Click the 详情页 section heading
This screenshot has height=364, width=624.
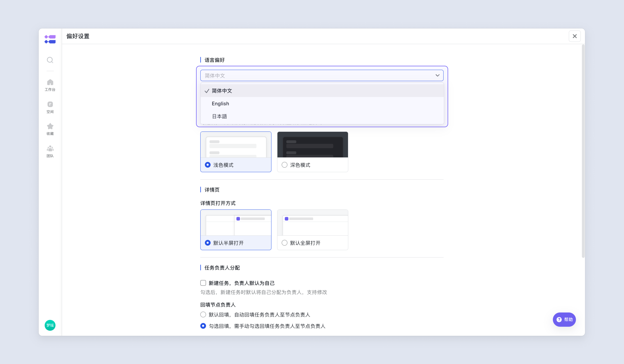[x=212, y=190]
